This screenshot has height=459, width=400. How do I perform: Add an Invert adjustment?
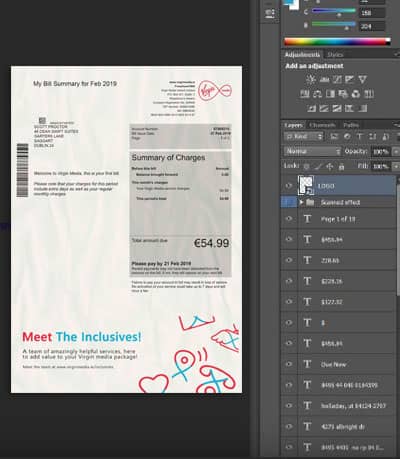tap(311, 108)
